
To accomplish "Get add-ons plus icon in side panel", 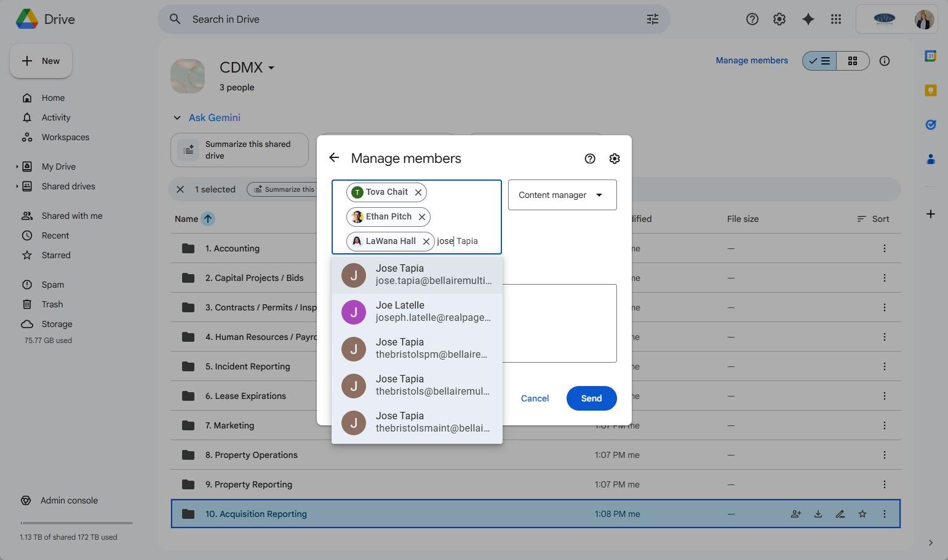I will (931, 214).
